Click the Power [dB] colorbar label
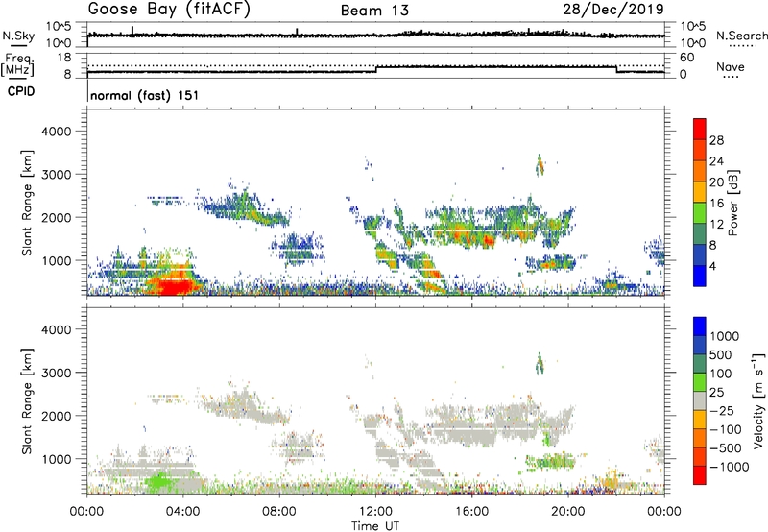This screenshot has width=768, height=532. coord(732,203)
